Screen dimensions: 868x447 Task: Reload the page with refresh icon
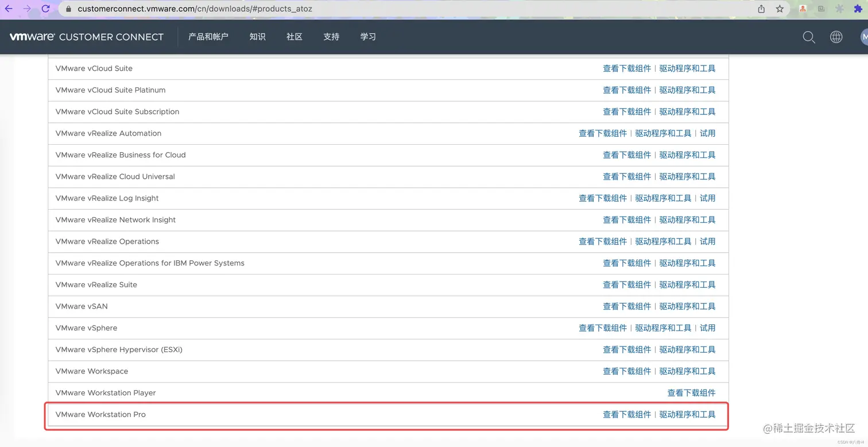point(46,9)
